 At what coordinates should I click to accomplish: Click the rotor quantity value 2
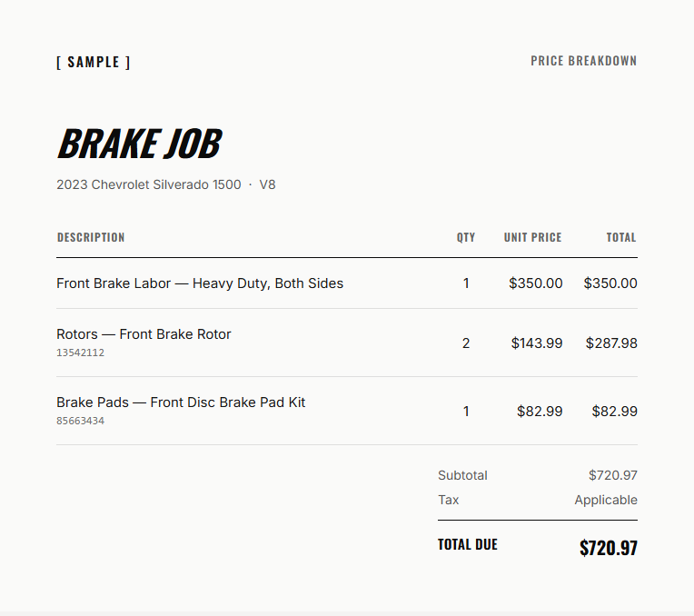tap(466, 343)
